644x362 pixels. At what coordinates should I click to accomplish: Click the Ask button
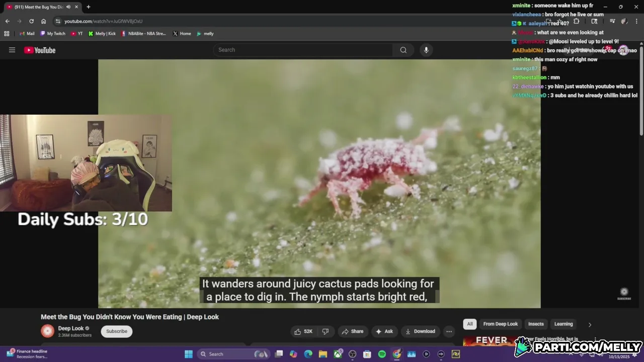pyautogui.click(x=384, y=331)
